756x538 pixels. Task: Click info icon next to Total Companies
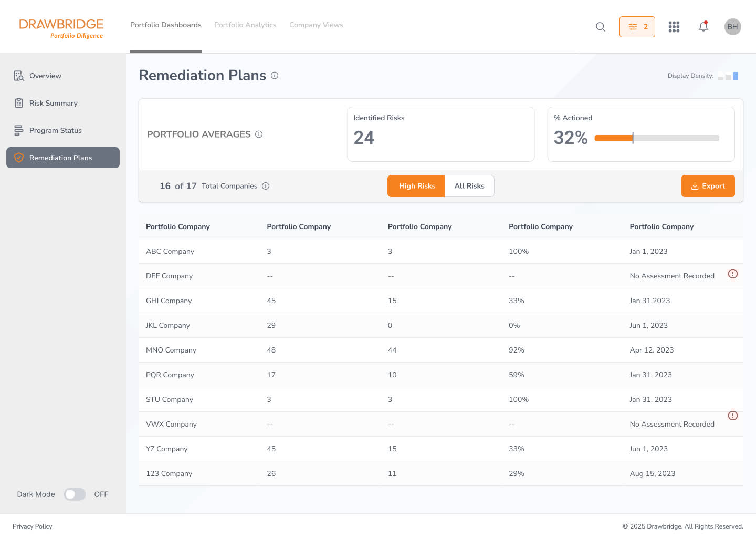point(266,186)
